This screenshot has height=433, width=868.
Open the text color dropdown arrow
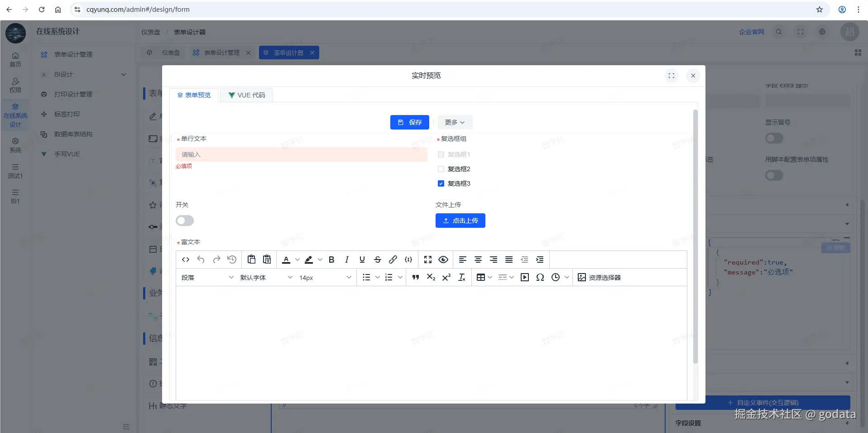coord(297,260)
